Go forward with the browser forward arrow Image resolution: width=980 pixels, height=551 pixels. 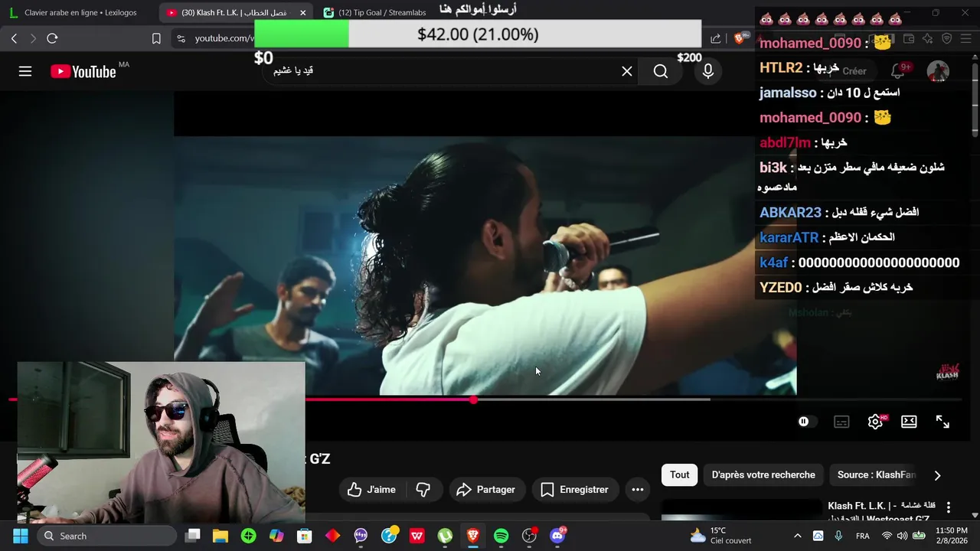coord(33,38)
